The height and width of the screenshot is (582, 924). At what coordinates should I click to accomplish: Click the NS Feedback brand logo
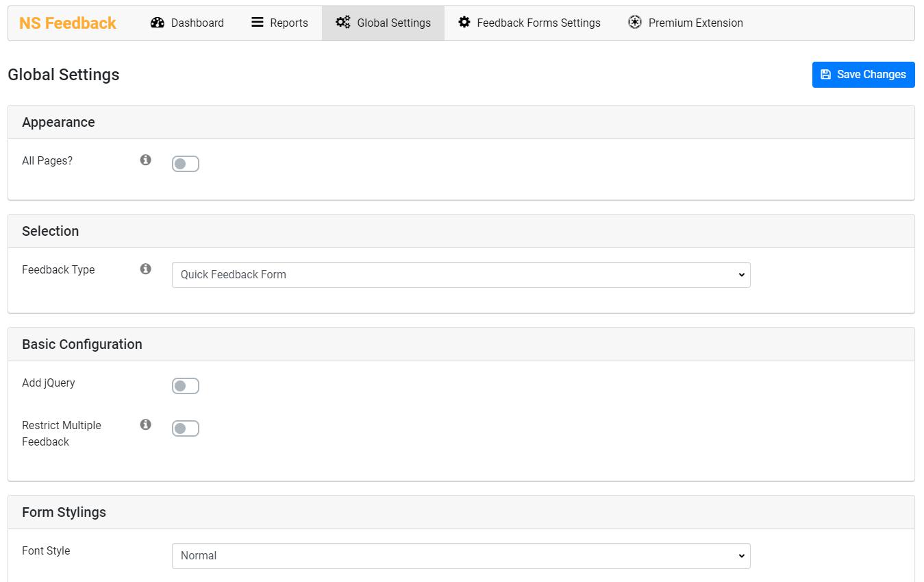68,23
